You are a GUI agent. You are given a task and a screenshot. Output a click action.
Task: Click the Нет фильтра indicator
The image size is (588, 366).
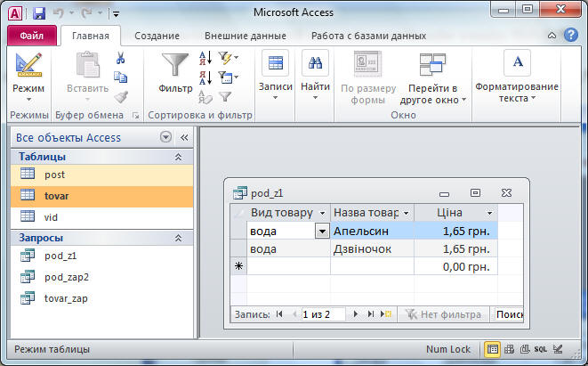pos(443,314)
